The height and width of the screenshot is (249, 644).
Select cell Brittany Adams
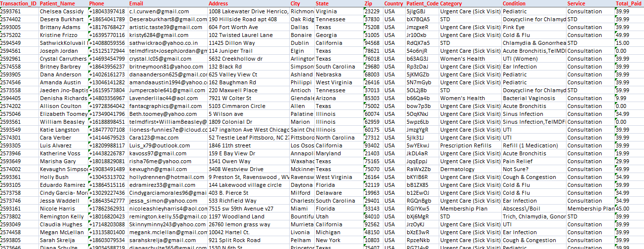(x=63, y=27)
